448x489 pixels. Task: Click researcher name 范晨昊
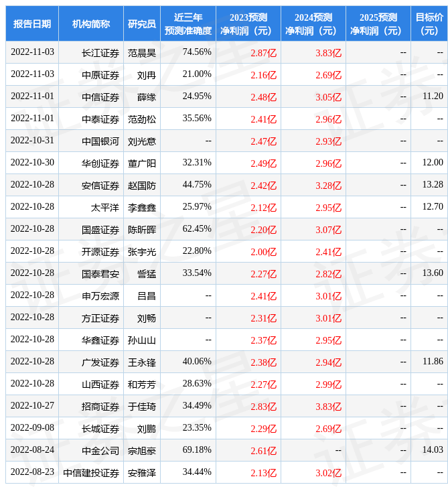pyautogui.click(x=142, y=53)
